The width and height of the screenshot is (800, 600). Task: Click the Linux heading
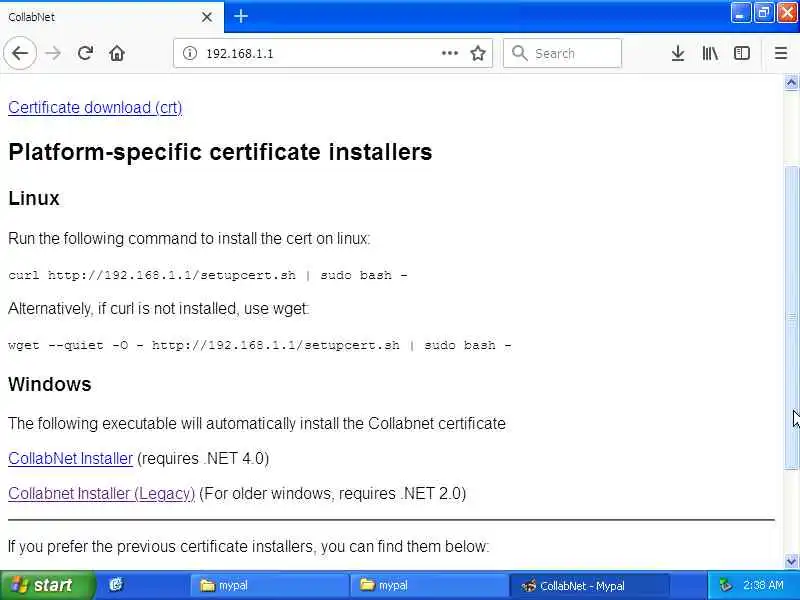(x=34, y=198)
